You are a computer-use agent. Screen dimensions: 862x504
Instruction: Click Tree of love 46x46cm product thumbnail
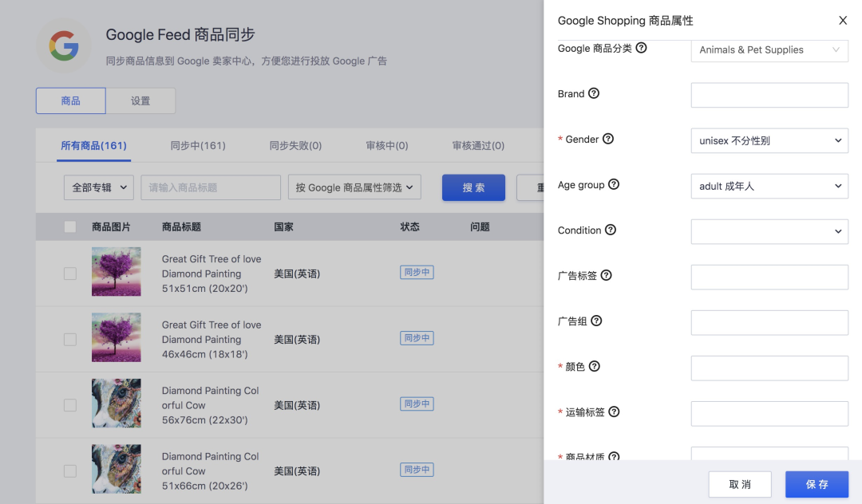[116, 337]
